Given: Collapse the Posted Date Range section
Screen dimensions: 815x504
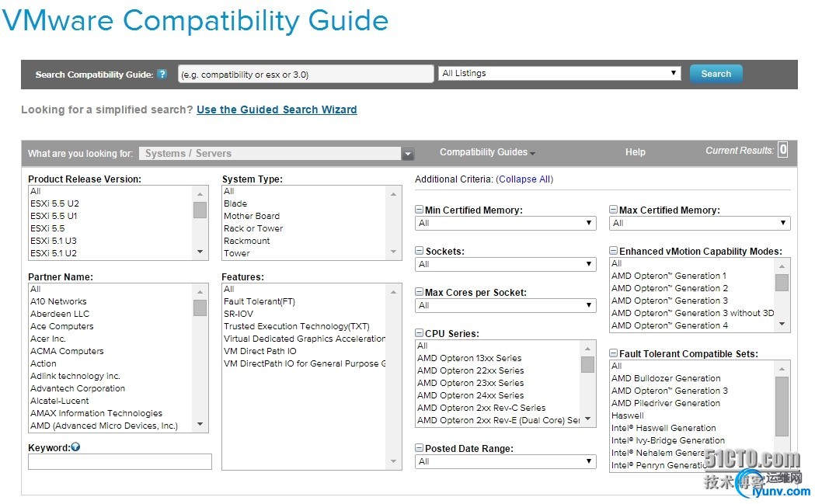Looking at the screenshot, I should 420,449.
